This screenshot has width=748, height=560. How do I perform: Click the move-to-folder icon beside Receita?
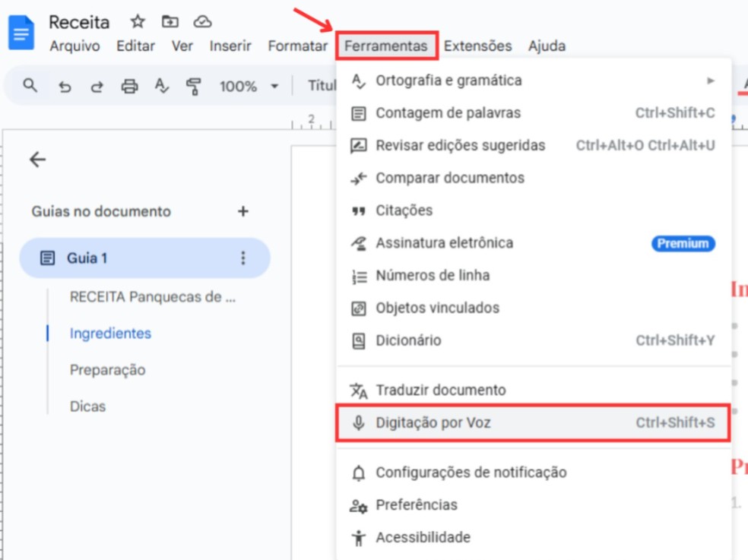tap(169, 22)
